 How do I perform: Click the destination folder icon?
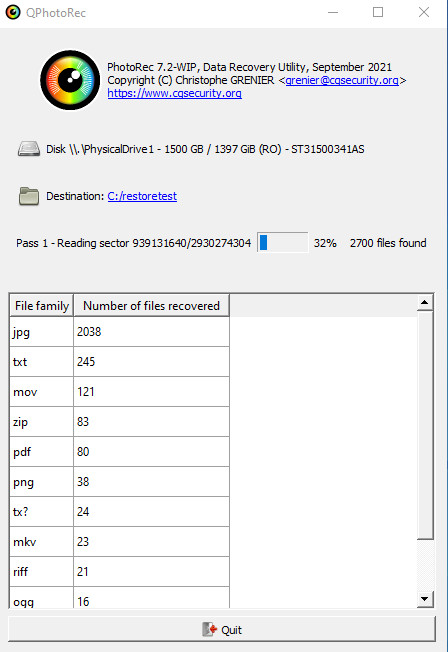[x=29, y=196]
